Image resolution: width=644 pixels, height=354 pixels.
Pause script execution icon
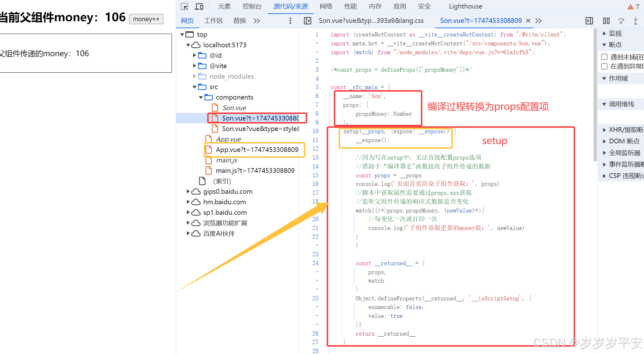tap(606, 21)
